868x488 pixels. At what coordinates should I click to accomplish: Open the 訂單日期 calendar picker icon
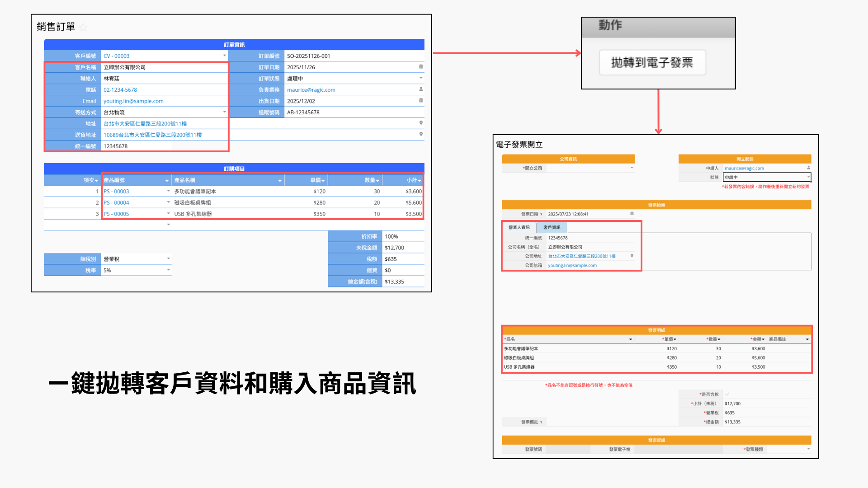(x=421, y=67)
